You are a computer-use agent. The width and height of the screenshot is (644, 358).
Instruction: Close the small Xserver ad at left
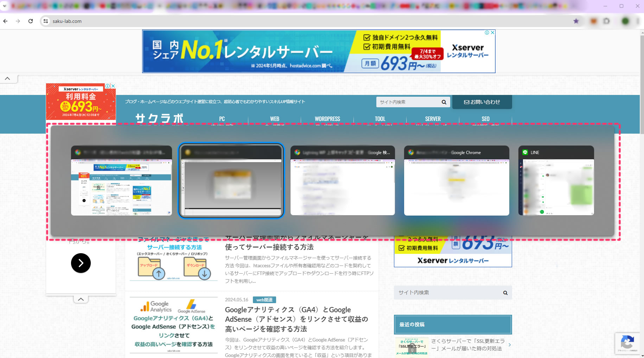pos(113,86)
